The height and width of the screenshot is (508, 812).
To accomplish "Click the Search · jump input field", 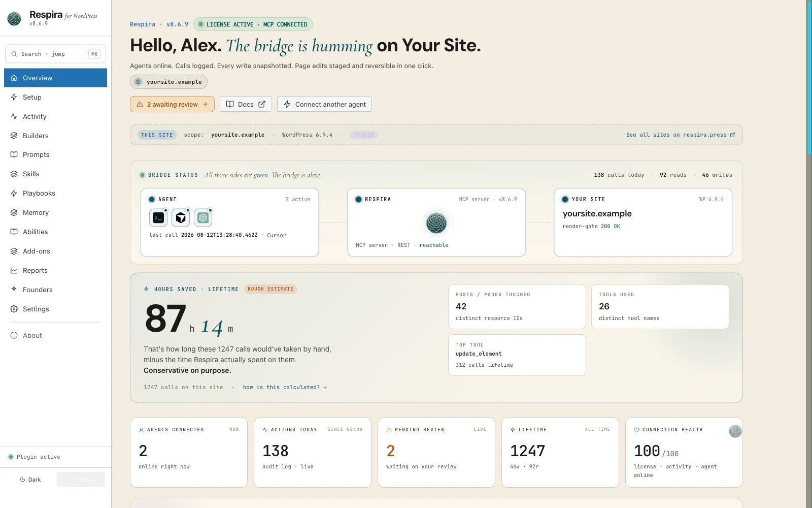I will pos(55,54).
